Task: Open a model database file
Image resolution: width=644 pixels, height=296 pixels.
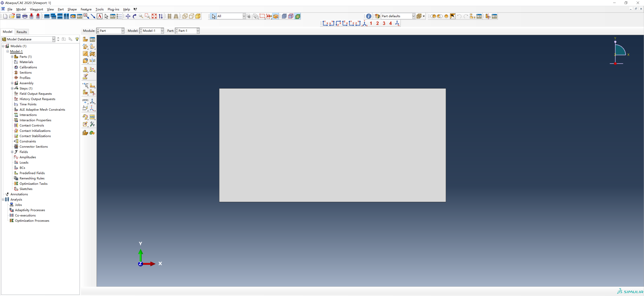Action: [12, 16]
